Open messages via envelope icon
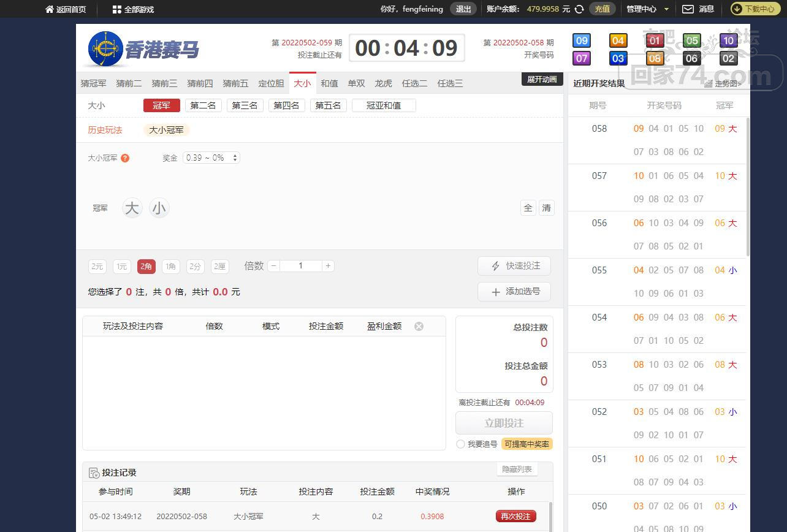The width and height of the screenshot is (787, 532). tap(688, 9)
